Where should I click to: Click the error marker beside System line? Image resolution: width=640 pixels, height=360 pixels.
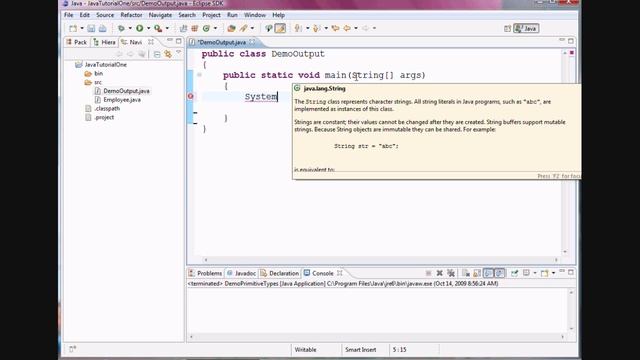pyautogui.click(x=191, y=96)
